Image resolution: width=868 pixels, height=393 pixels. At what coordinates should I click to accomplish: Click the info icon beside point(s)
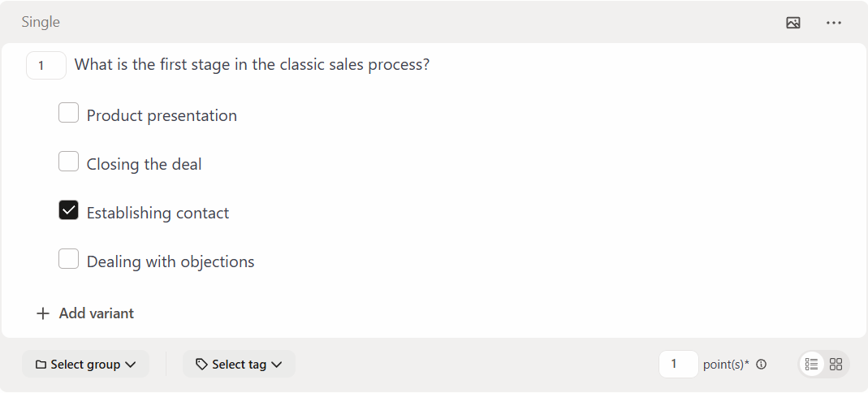tap(761, 365)
